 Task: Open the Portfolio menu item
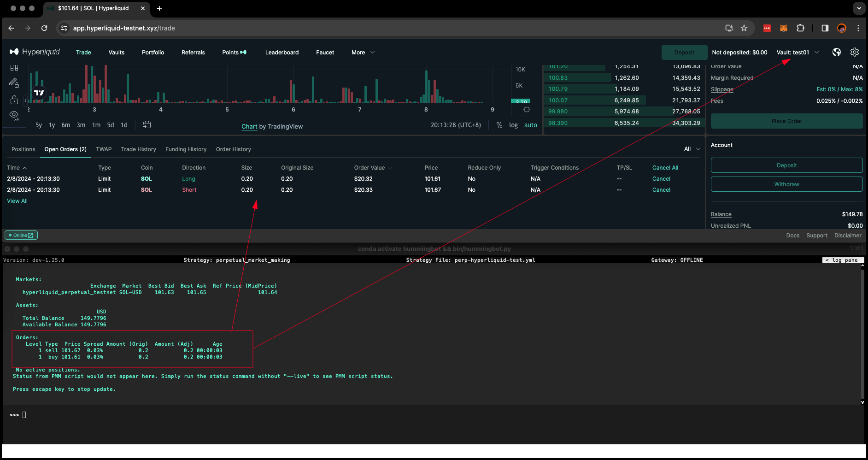click(x=153, y=53)
